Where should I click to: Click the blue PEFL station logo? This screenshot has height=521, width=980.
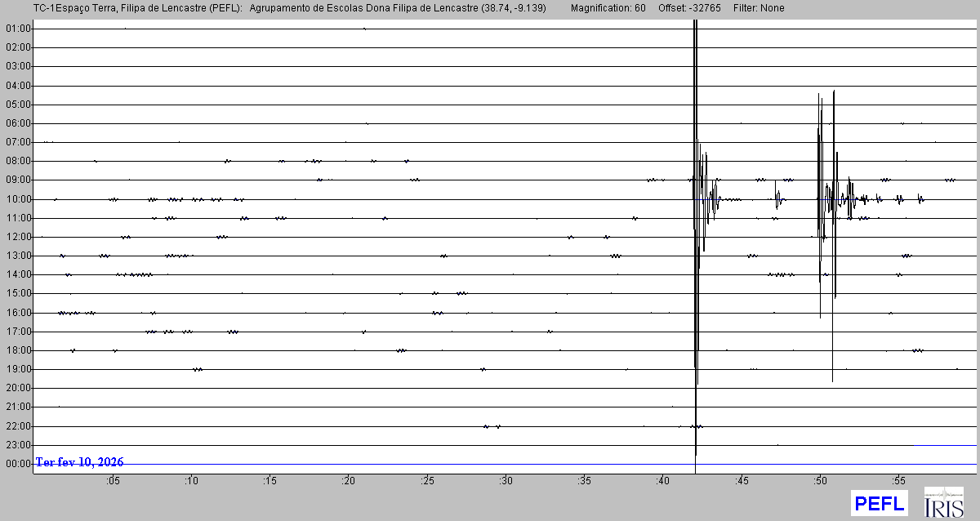(x=879, y=503)
